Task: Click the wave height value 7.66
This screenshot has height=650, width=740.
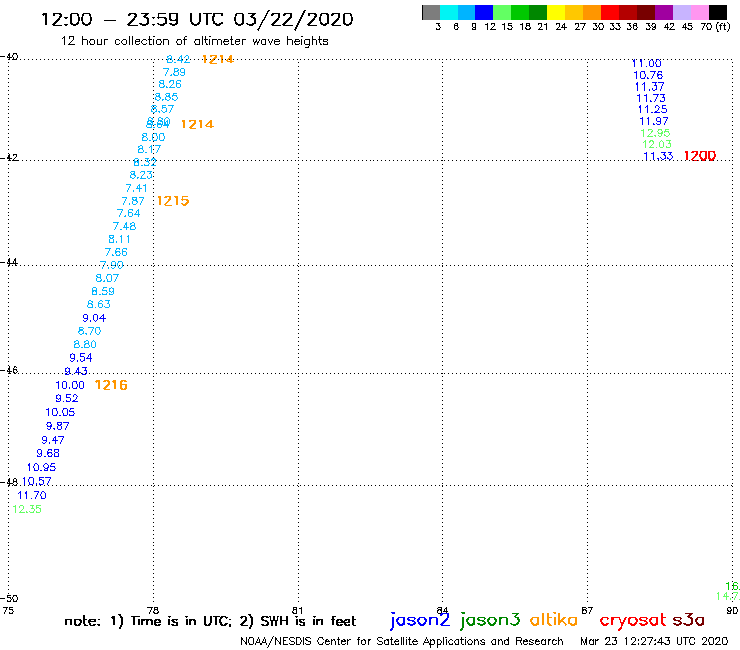Action: pyautogui.click(x=116, y=252)
